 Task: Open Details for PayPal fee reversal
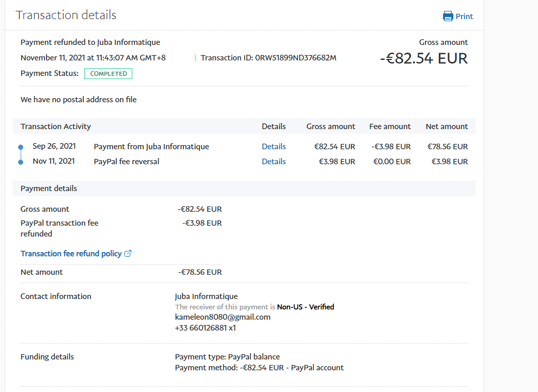pos(273,162)
